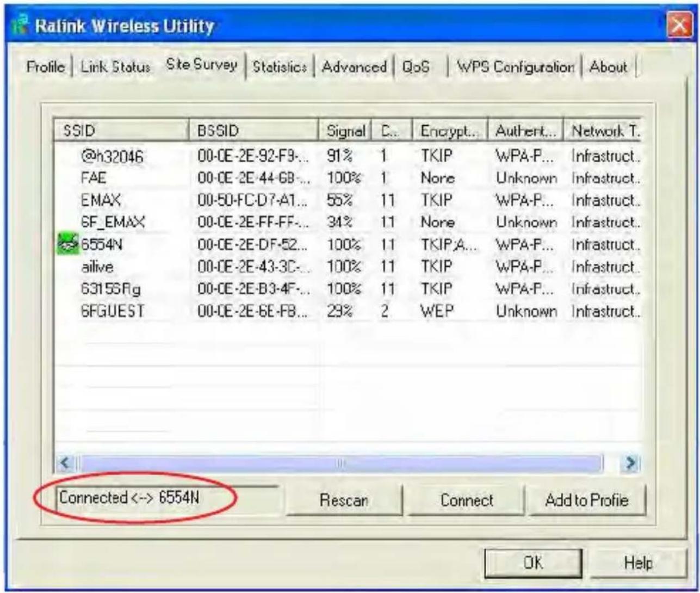Select the FAE network entry
700x593 pixels.
pos(347,178)
